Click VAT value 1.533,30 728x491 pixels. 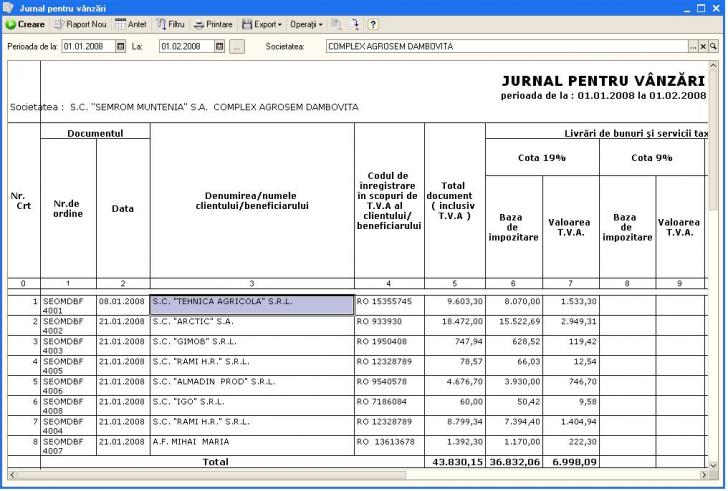571,305
